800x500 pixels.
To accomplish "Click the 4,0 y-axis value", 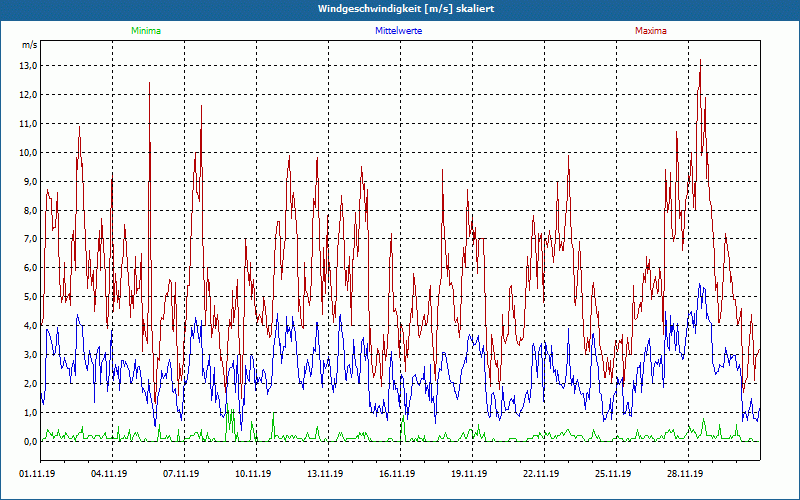I will [30, 326].
